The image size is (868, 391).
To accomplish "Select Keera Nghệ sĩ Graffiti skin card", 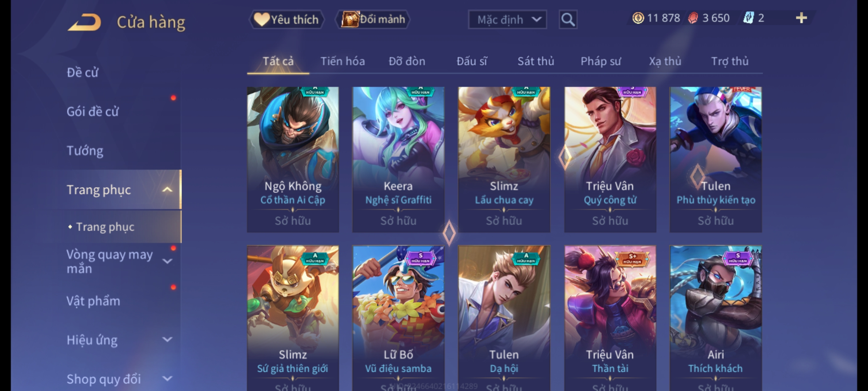I will [x=398, y=159].
